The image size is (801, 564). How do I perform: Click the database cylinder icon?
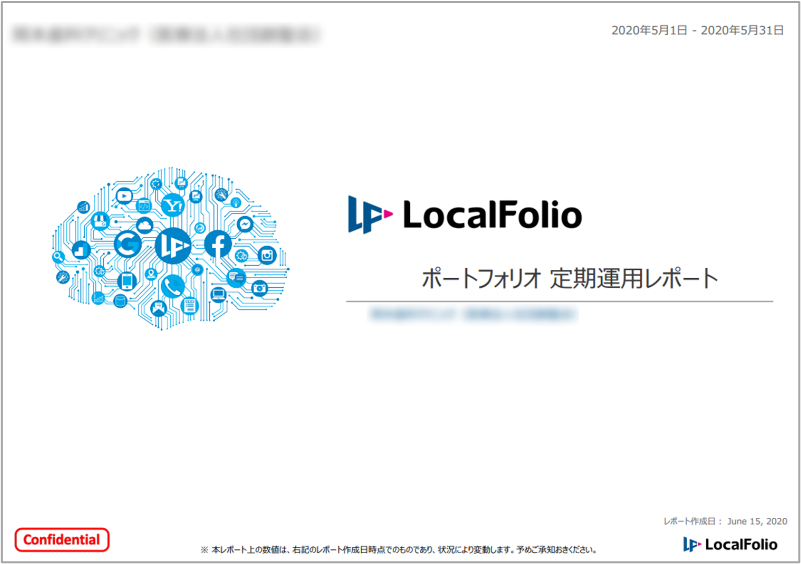[120, 301]
